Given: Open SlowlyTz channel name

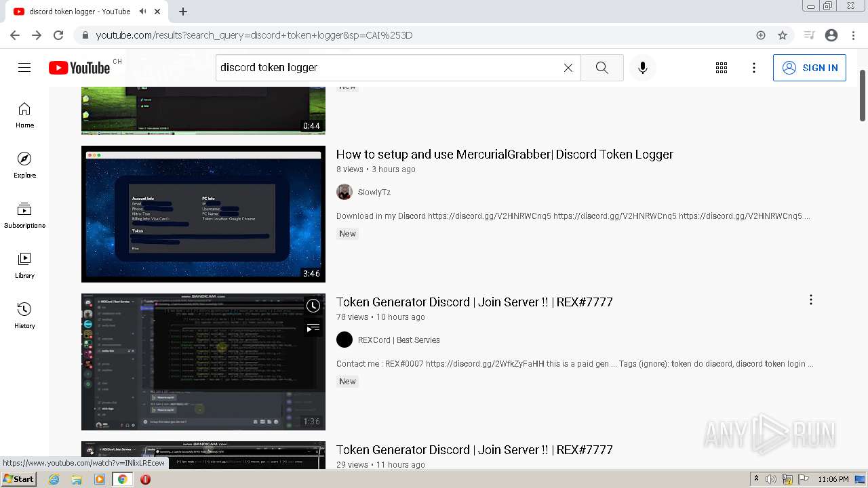Looking at the screenshot, I should click(374, 192).
